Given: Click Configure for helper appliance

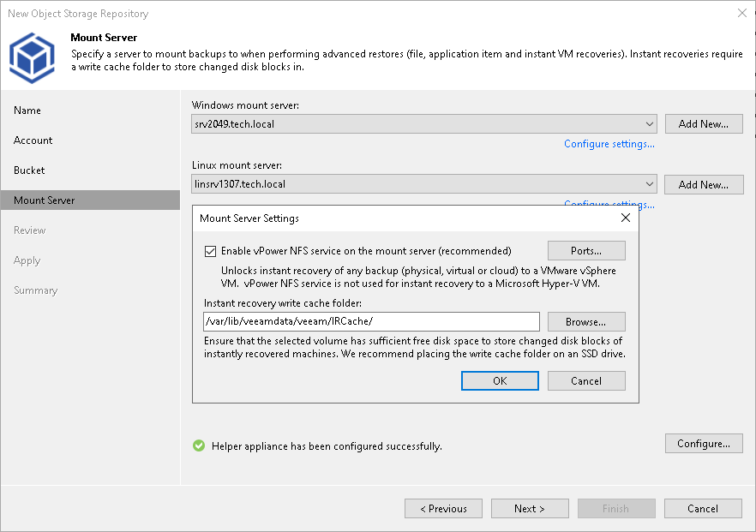Looking at the screenshot, I should (x=704, y=444).
